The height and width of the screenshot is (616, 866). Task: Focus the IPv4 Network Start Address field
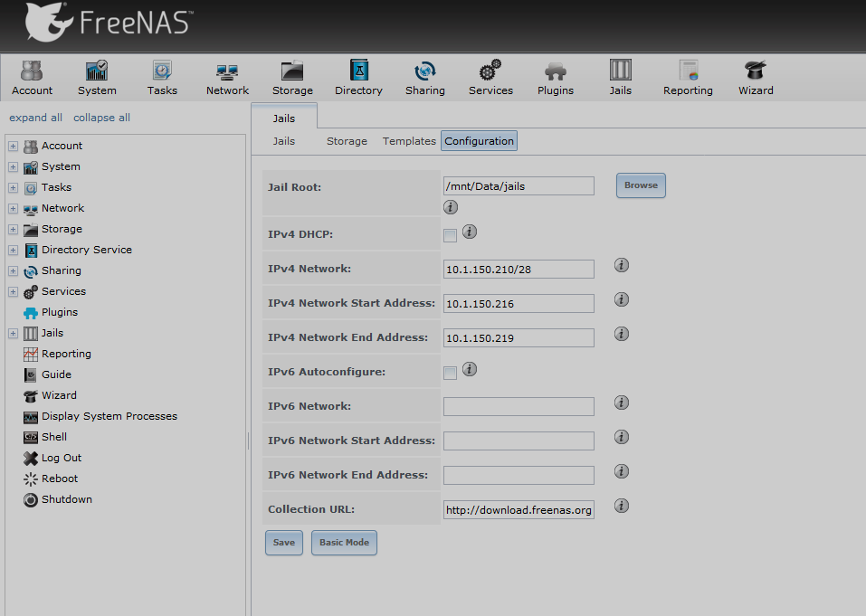[519, 304]
